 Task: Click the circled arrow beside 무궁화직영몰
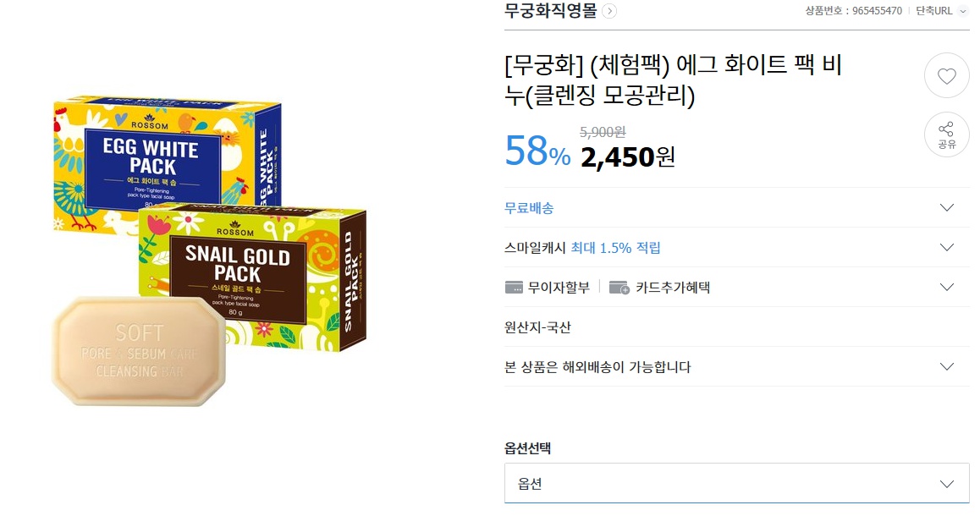point(610,11)
